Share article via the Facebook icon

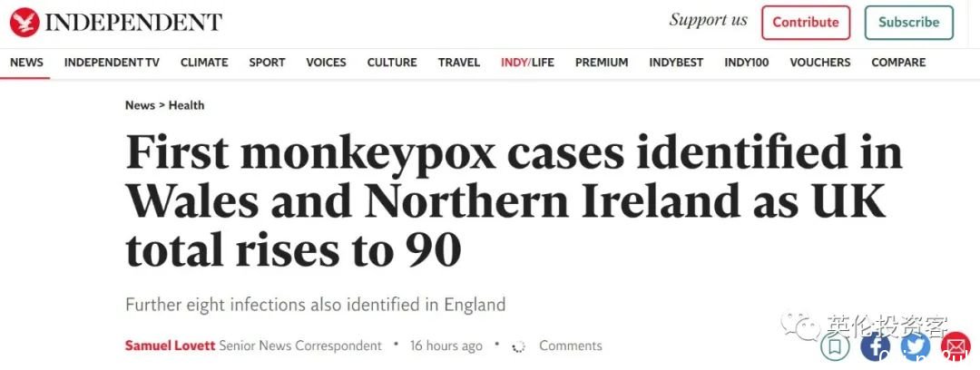point(875,346)
